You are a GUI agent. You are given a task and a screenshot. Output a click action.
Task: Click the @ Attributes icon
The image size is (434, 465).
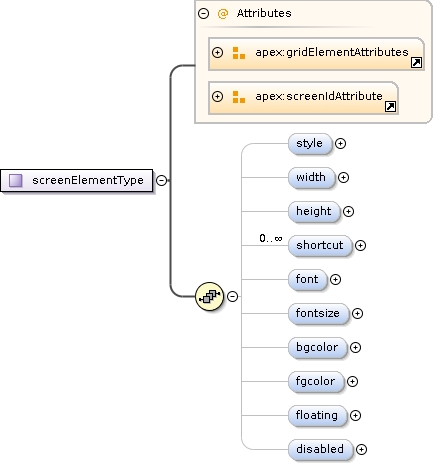[223, 13]
